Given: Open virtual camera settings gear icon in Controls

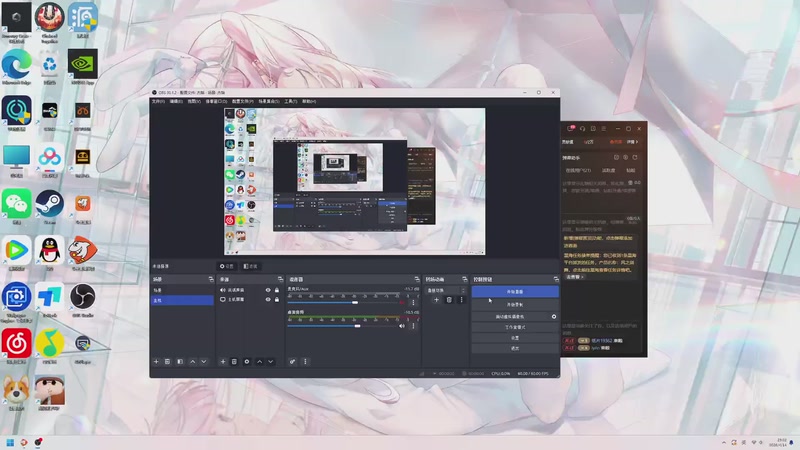Looking at the screenshot, I should [554, 316].
